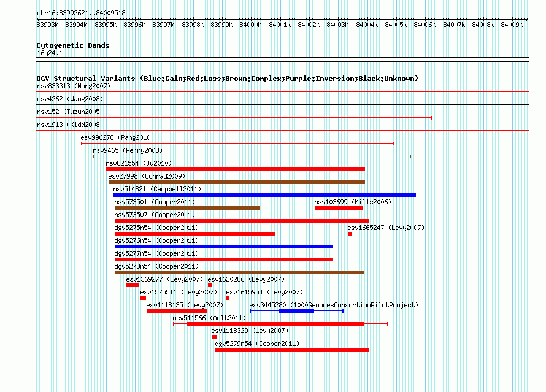
Task: Click the DGV Structural Variants track title
Action: (228, 79)
